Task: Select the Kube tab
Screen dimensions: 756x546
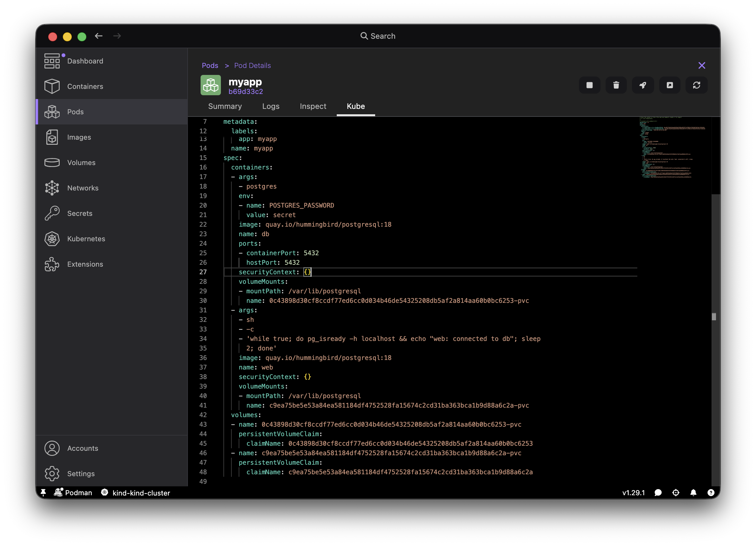Action: click(356, 106)
